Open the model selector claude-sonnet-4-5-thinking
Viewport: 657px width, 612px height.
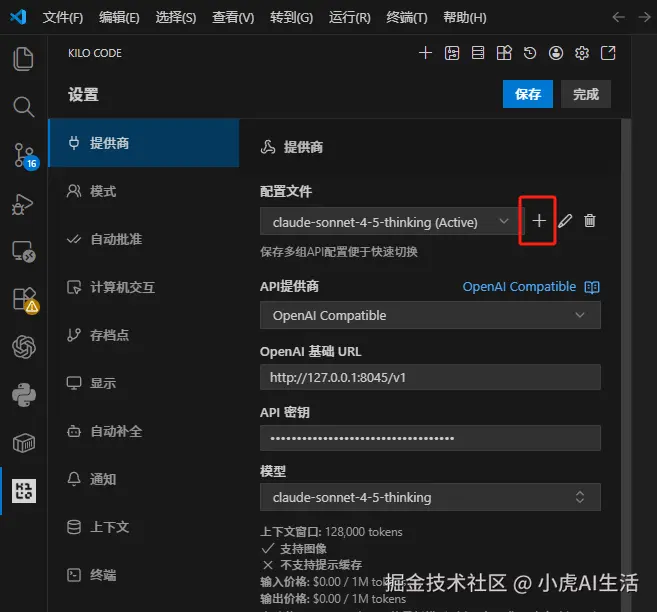click(x=430, y=497)
